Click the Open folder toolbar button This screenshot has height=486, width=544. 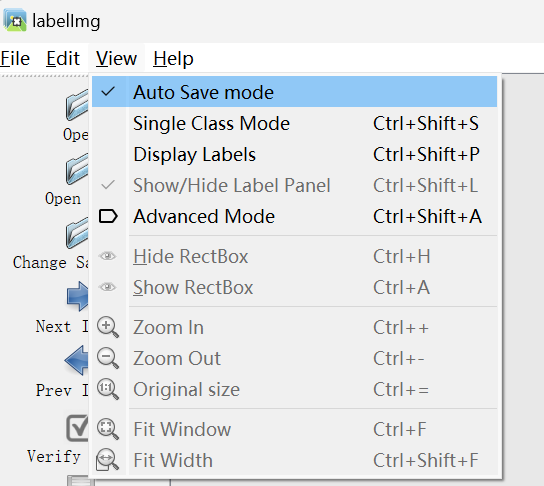pos(76,116)
